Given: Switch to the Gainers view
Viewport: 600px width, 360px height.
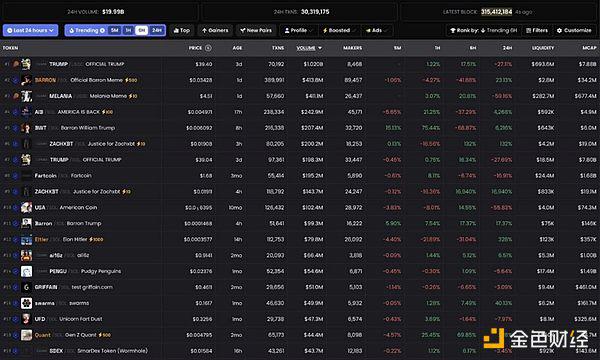Looking at the screenshot, I should pos(215,30).
